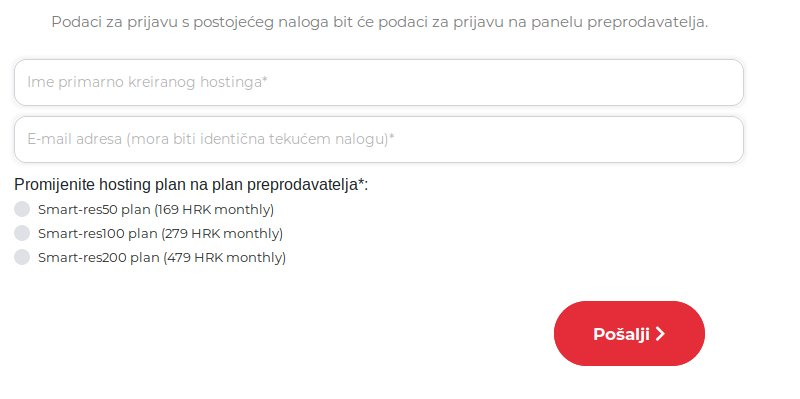Click the Smart-res100 plan label text
This screenshot has height=399, width=800.
(x=160, y=234)
